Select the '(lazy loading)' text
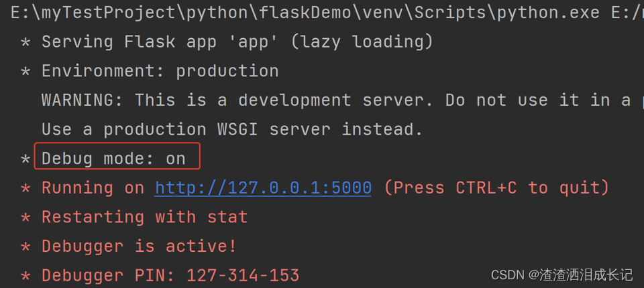 pos(362,42)
